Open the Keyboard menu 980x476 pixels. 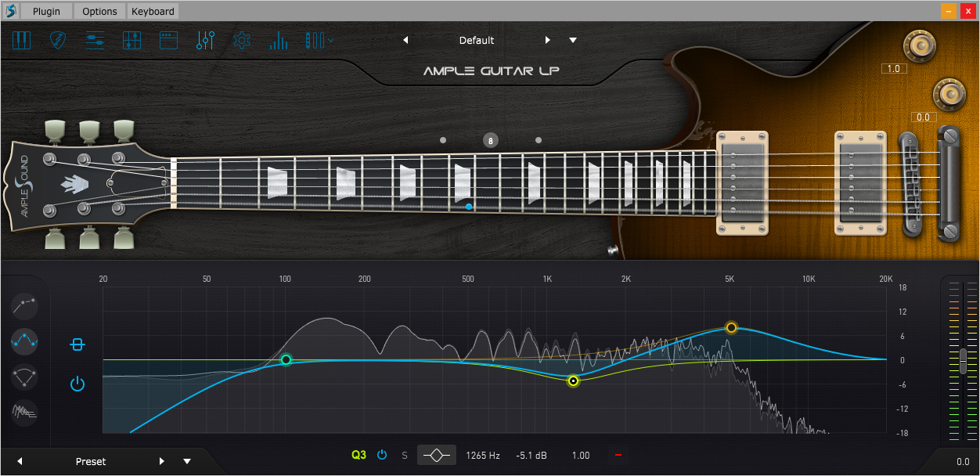(153, 11)
